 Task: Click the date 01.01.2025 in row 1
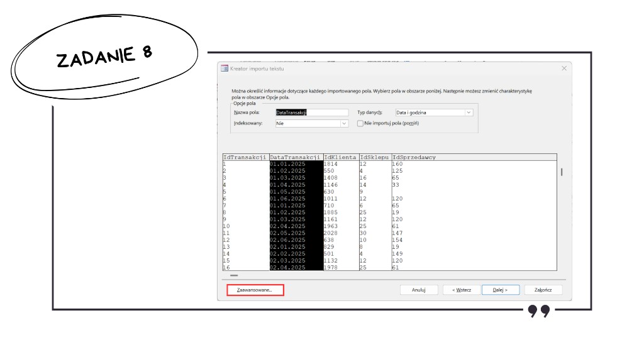287,164
